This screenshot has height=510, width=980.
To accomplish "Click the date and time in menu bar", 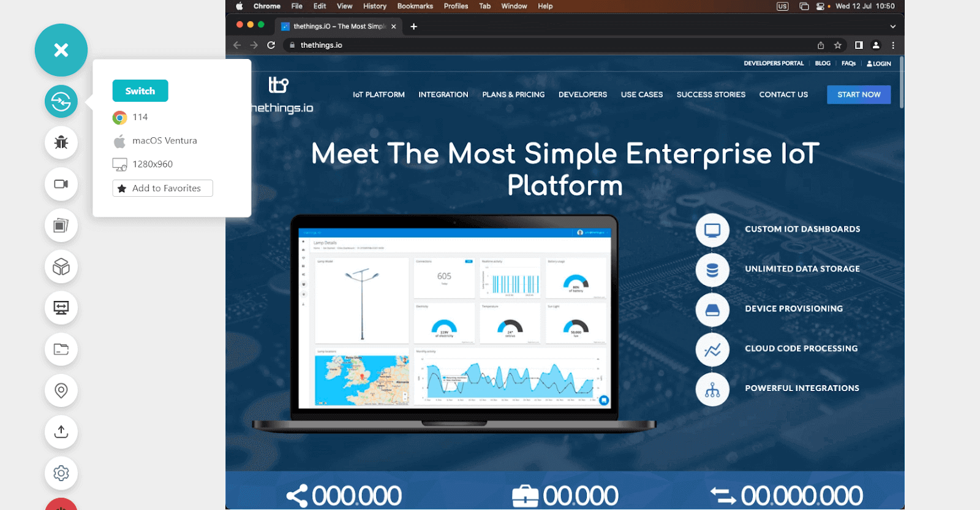I will pos(865,6).
